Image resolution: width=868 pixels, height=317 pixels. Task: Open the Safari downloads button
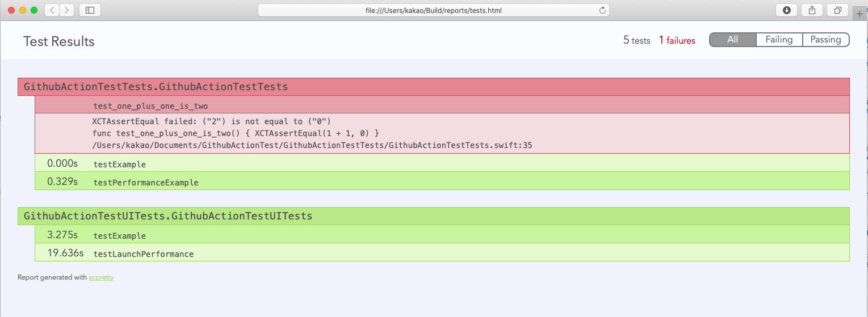[786, 10]
